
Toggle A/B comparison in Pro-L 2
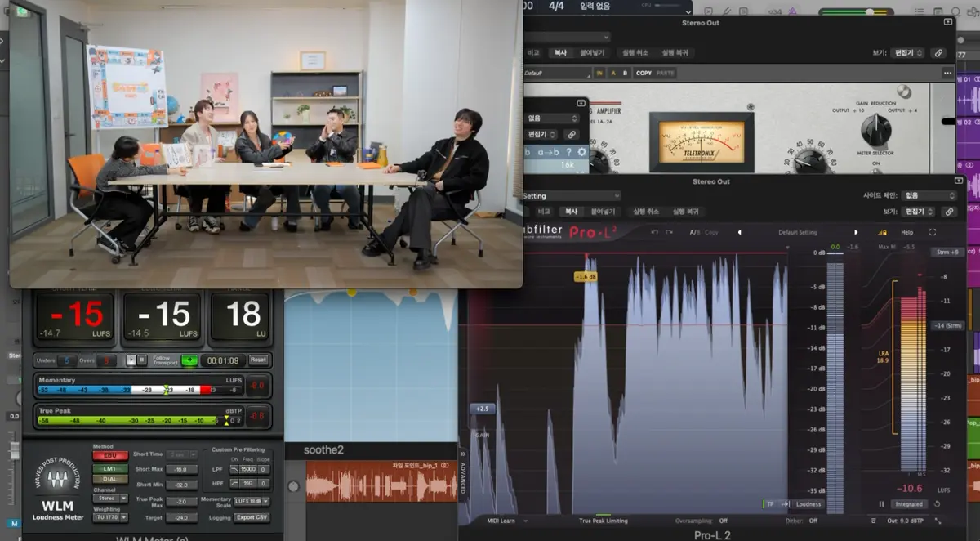(694, 232)
